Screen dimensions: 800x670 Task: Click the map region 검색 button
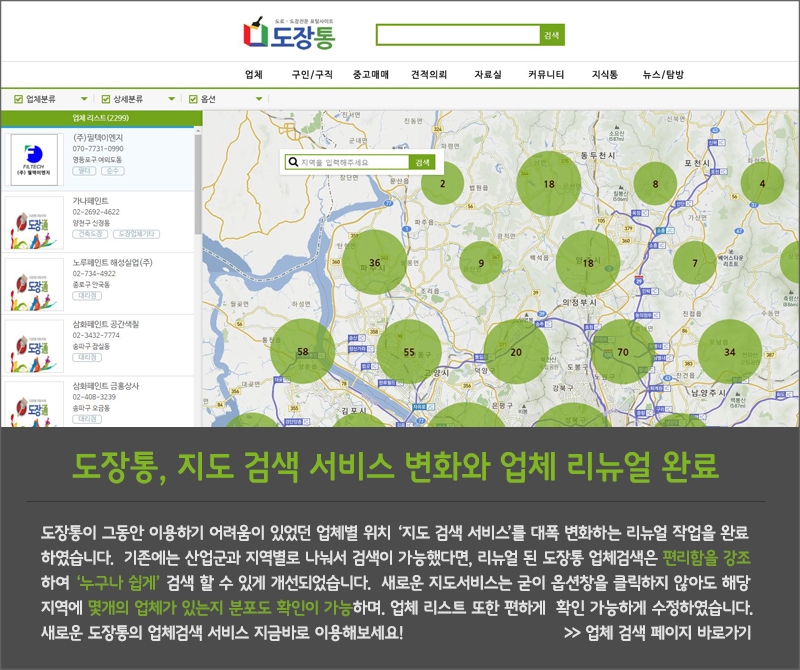pyautogui.click(x=422, y=162)
